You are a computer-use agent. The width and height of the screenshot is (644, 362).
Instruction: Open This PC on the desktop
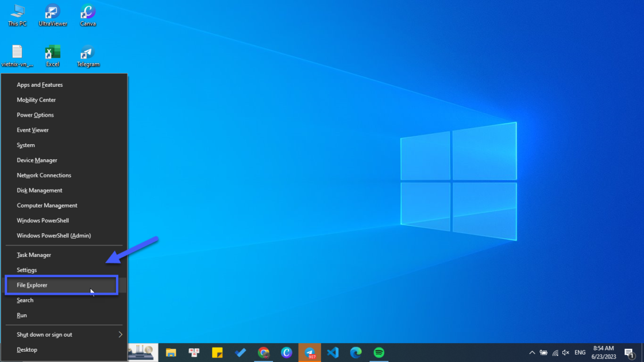(x=17, y=14)
